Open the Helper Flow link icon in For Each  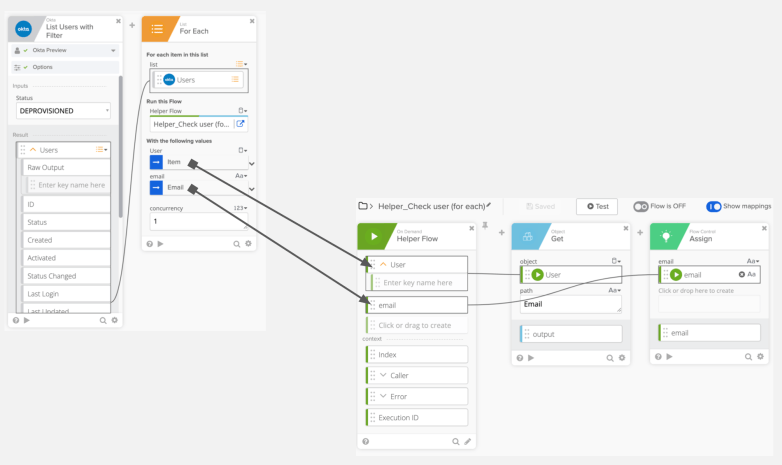[240, 124]
